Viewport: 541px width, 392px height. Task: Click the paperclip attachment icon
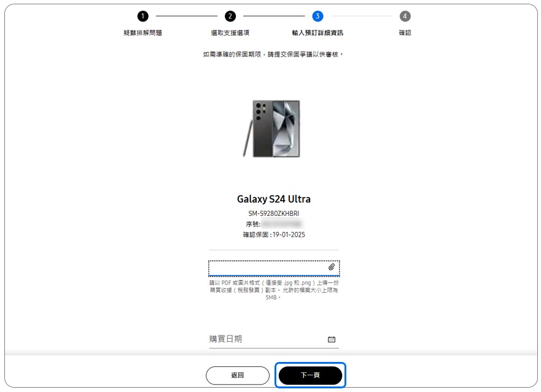[x=331, y=267]
